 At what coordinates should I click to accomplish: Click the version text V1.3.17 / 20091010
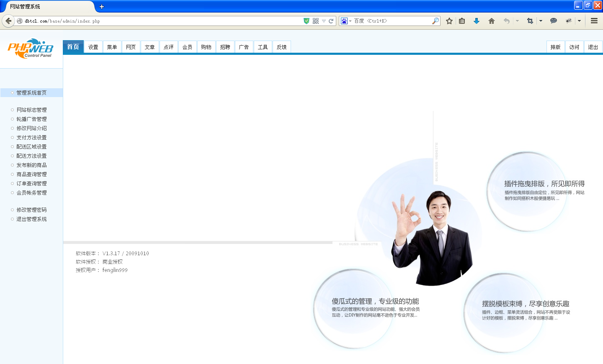(126, 254)
